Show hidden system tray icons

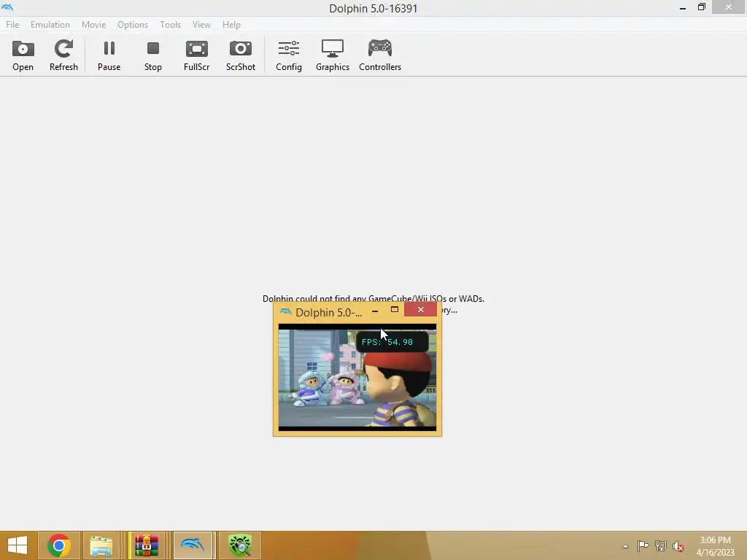pyautogui.click(x=625, y=546)
